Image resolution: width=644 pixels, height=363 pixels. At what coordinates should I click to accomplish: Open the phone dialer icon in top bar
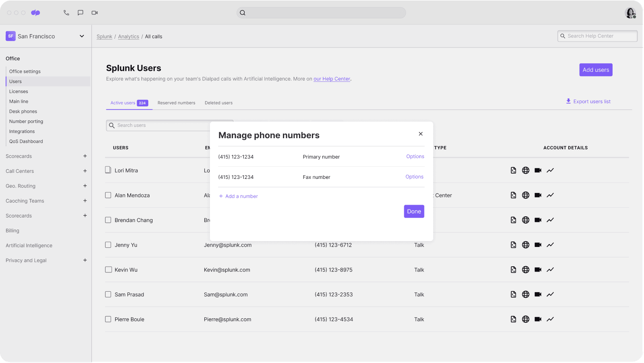[66, 13]
